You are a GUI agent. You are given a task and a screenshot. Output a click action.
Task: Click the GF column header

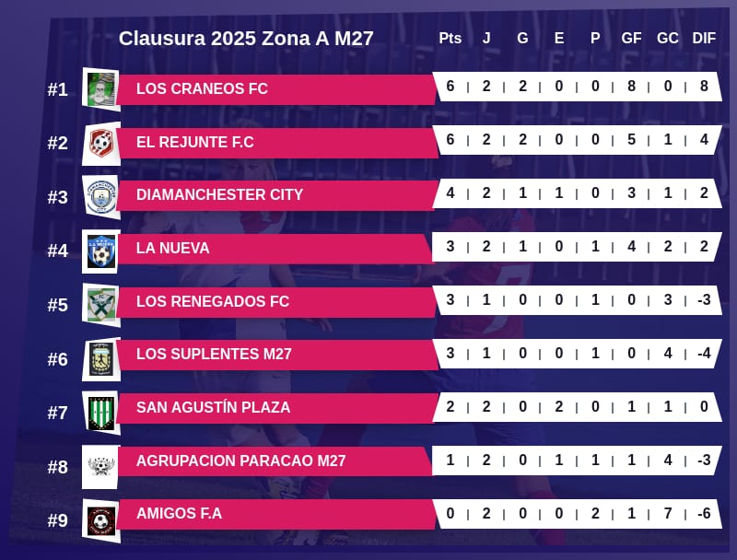click(631, 38)
